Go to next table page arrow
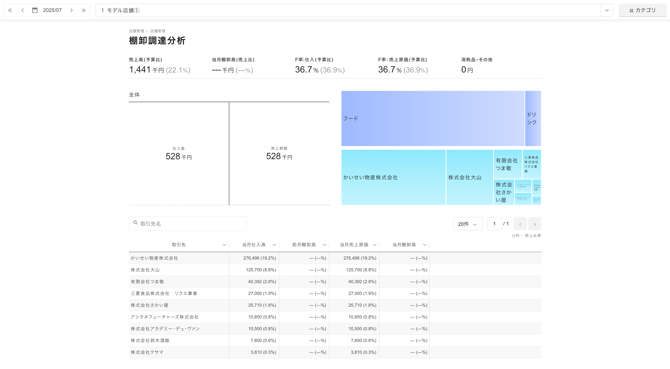 click(535, 224)
